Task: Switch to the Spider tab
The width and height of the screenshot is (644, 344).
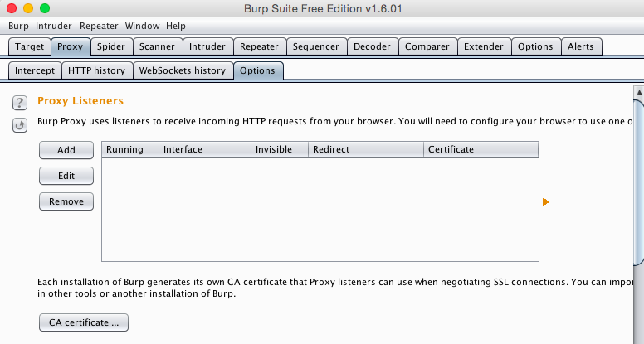Action: tap(110, 46)
